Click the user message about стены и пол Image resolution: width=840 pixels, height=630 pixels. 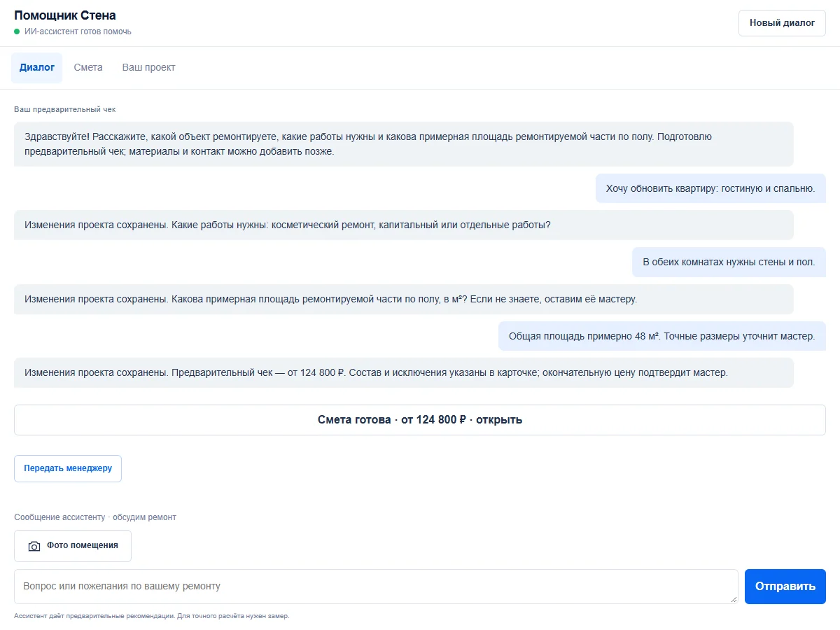point(729,262)
